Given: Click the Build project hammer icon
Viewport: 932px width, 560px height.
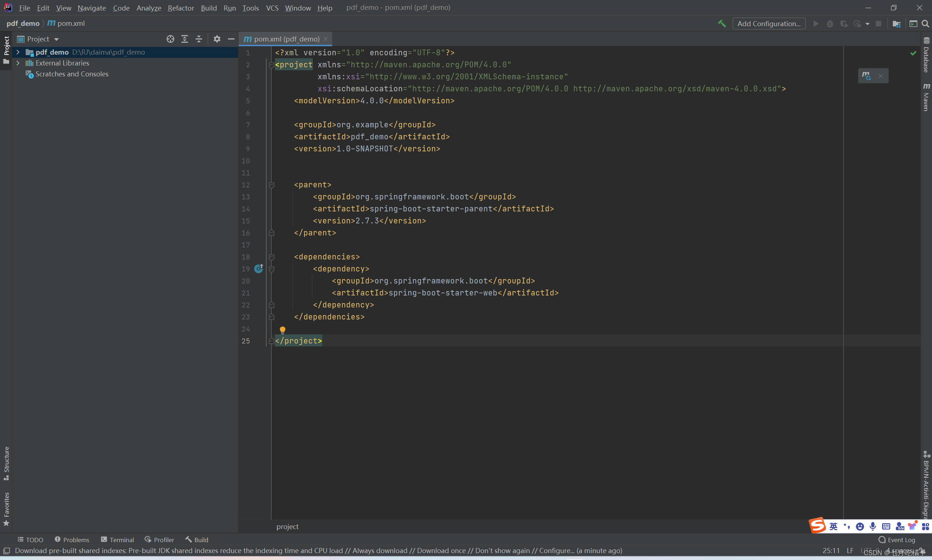Looking at the screenshot, I should (x=721, y=23).
